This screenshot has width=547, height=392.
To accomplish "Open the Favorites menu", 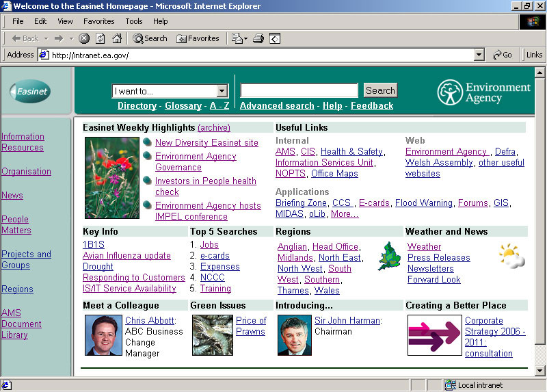I will [99, 21].
